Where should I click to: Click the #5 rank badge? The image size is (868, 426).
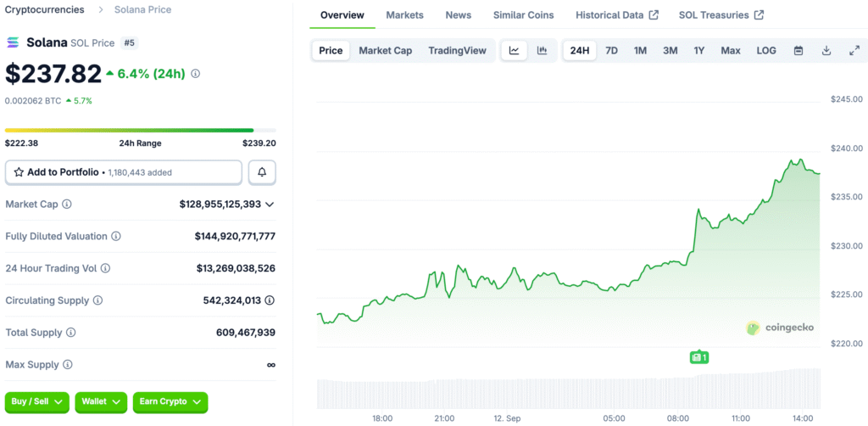pos(129,42)
